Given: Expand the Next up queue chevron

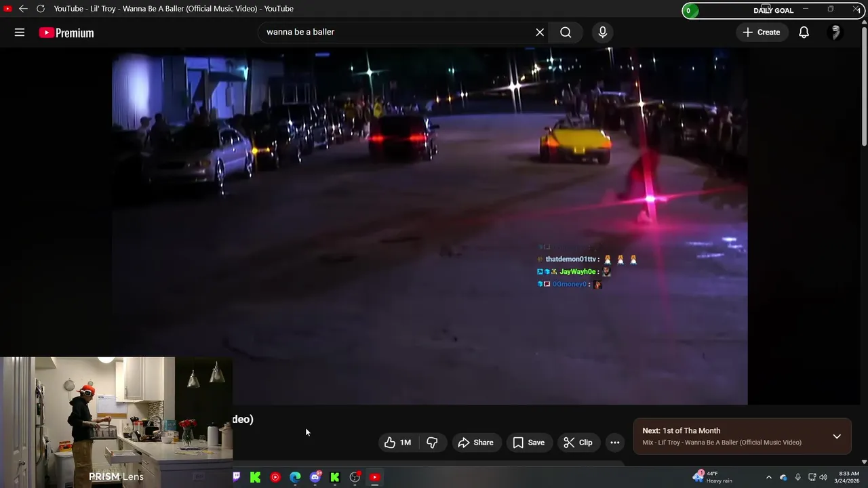Looking at the screenshot, I should [x=837, y=436].
